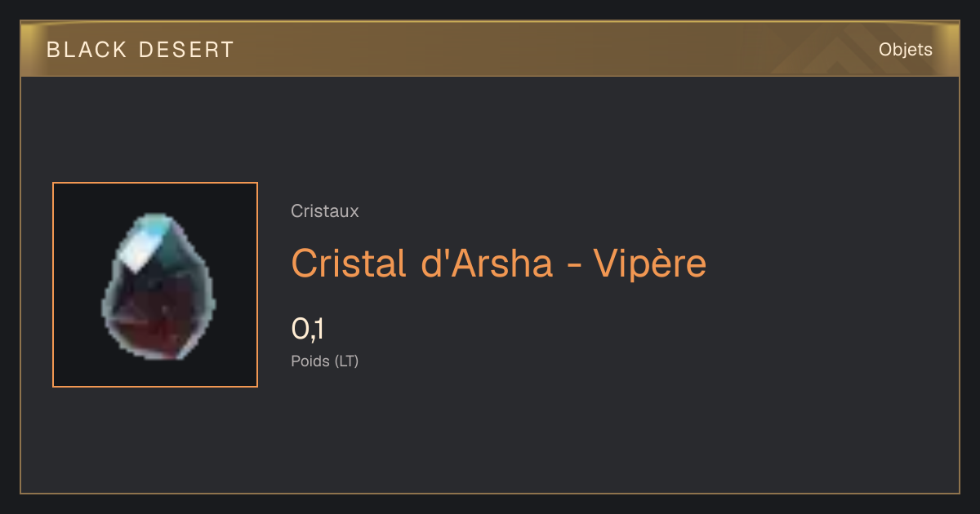Click the weight value 0,1
The height and width of the screenshot is (514, 980).
coord(309,329)
